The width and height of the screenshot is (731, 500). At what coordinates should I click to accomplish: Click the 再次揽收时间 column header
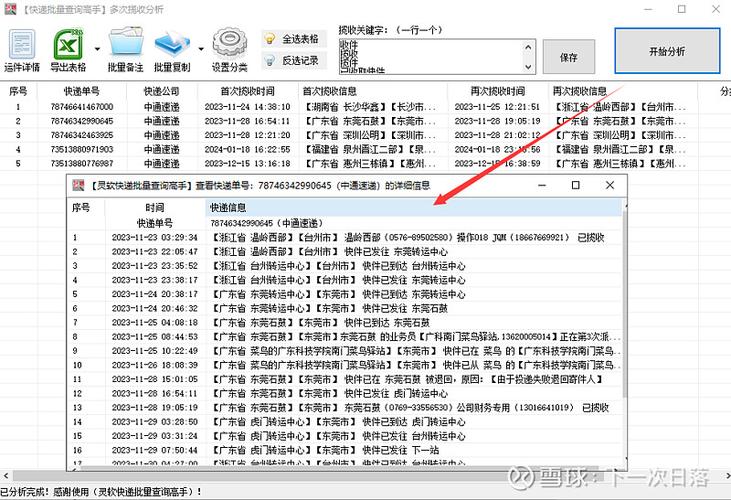pyautogui.click(x=497, y=91)
